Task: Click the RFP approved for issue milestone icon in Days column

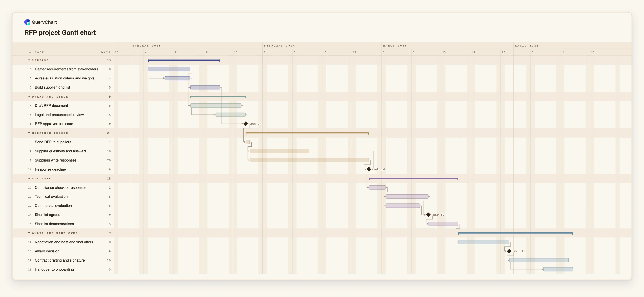Action: [x=110, y=124]
